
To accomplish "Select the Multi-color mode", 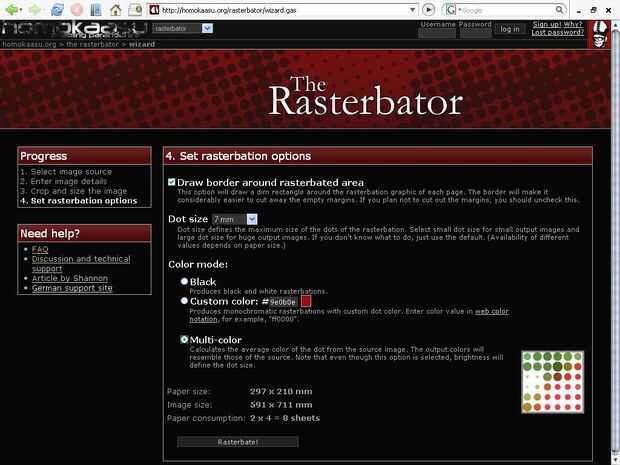I will (184, 339).
